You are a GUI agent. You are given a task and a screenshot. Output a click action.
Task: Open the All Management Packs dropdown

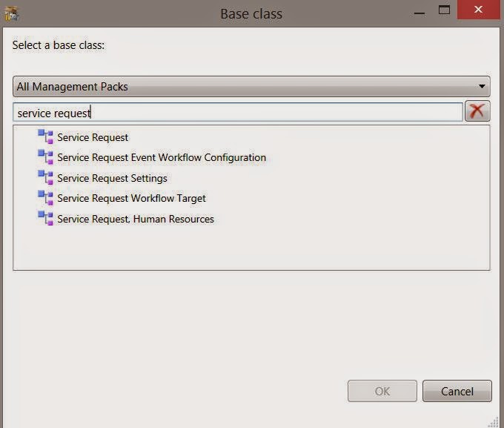(x=251, y=86)
